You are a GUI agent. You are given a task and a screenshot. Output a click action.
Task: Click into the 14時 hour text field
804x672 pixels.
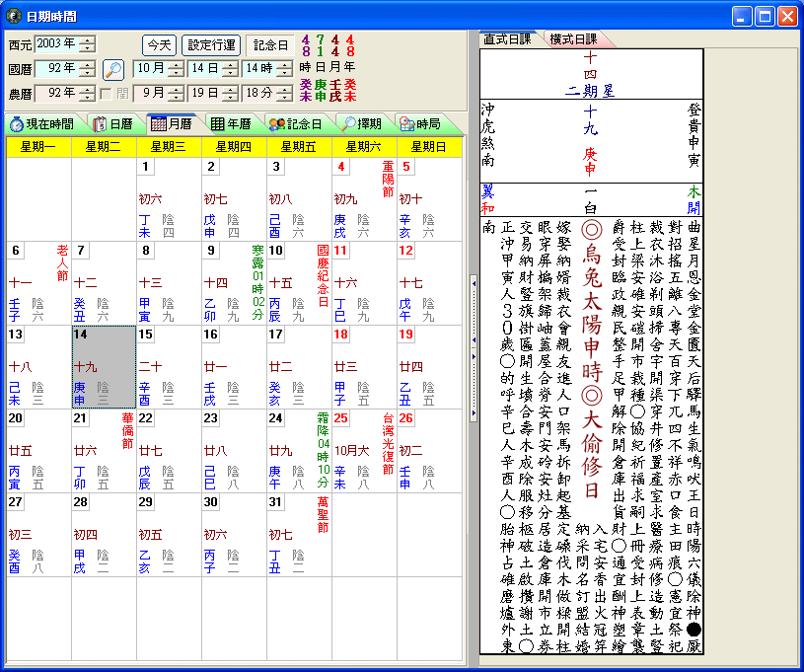(260, 68)
